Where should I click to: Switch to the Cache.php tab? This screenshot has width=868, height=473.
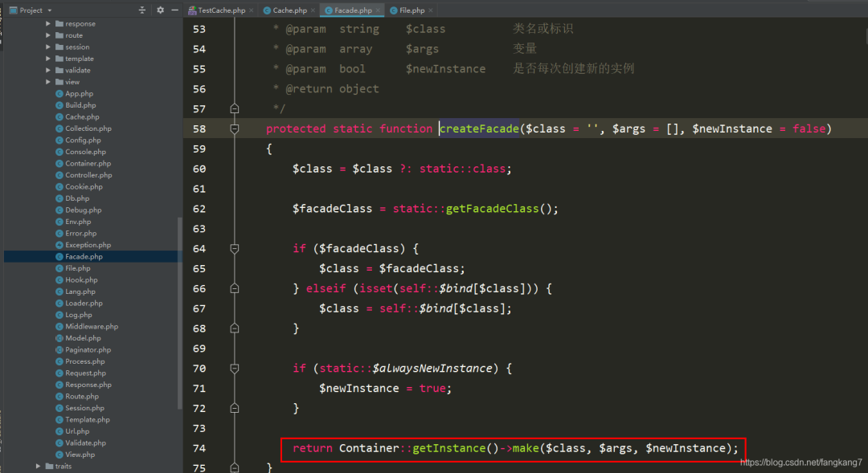click(289, 10)
